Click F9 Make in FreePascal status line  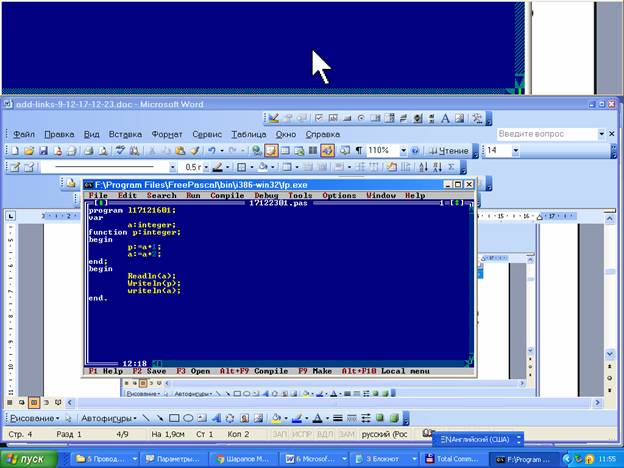point(315,371)
